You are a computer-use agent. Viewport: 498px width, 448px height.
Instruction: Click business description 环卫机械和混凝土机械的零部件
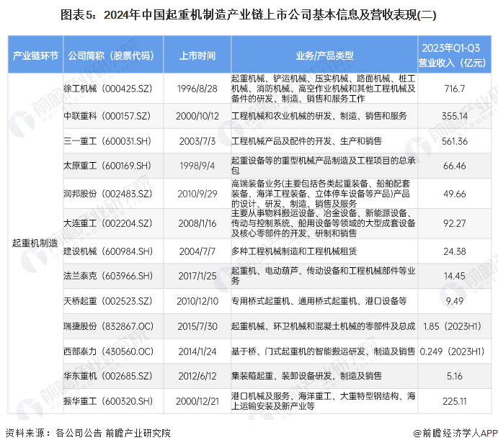[324, 326]
